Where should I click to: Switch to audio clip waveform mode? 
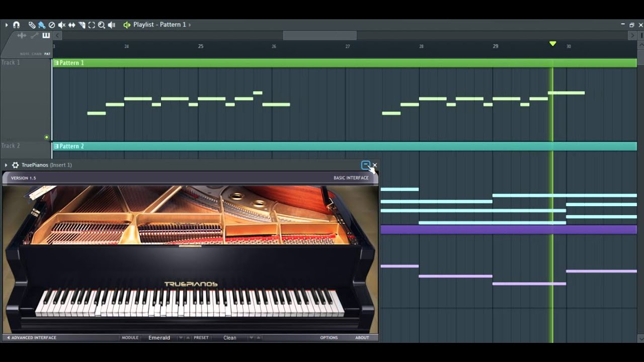(x=22, y=35)
